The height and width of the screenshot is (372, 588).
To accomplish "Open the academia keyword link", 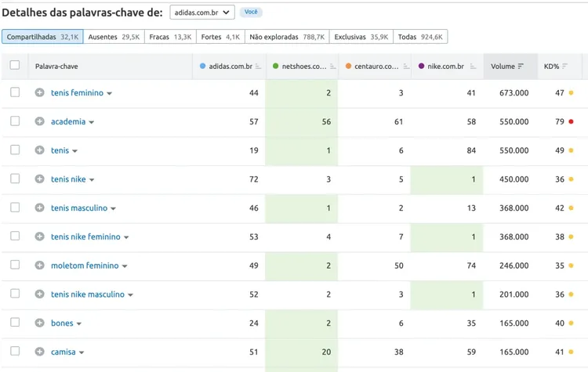I will tap(68, 121).
